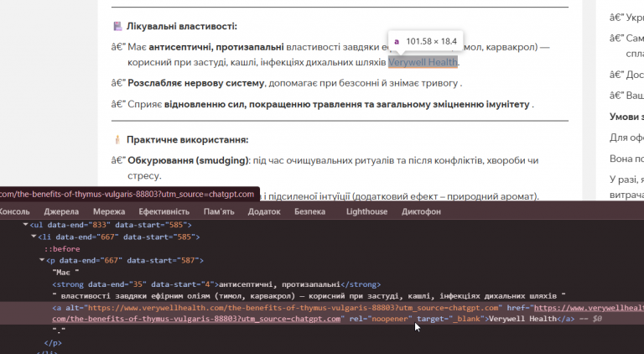The height and width of the screenshot is (354, 644).
Task: Click the Практичне використання heading
Action: [x=187, y=139]
